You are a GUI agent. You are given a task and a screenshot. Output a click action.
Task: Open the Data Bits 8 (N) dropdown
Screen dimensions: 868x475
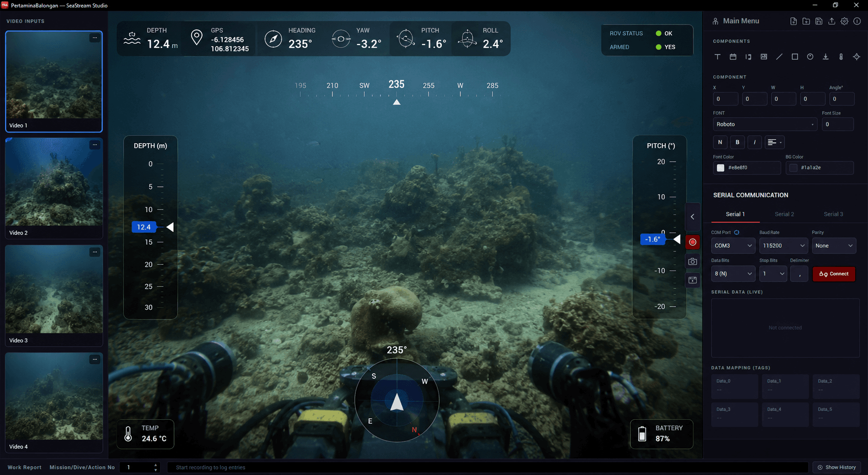[x=733, y=274]
